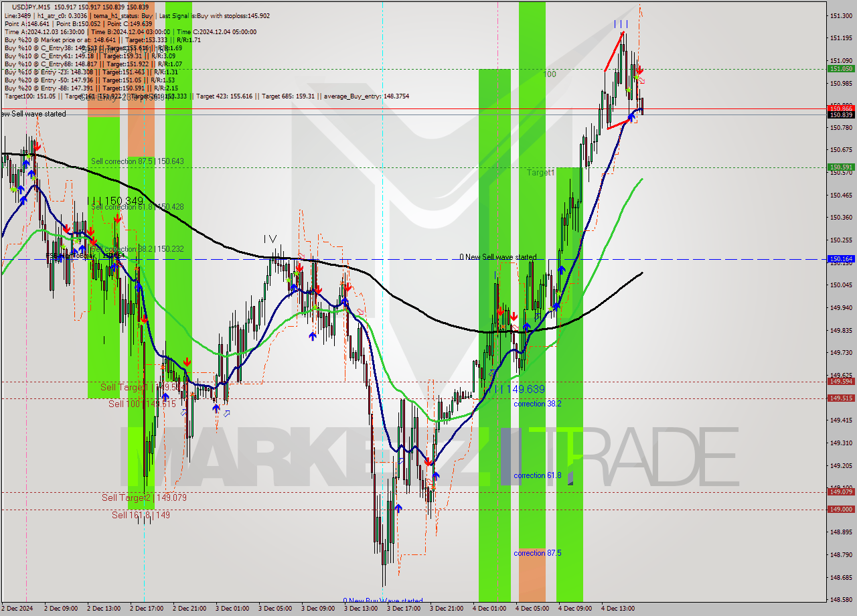Select the red 149.079 price tag
The image size is (857, 616).
[x=841, y=491]
